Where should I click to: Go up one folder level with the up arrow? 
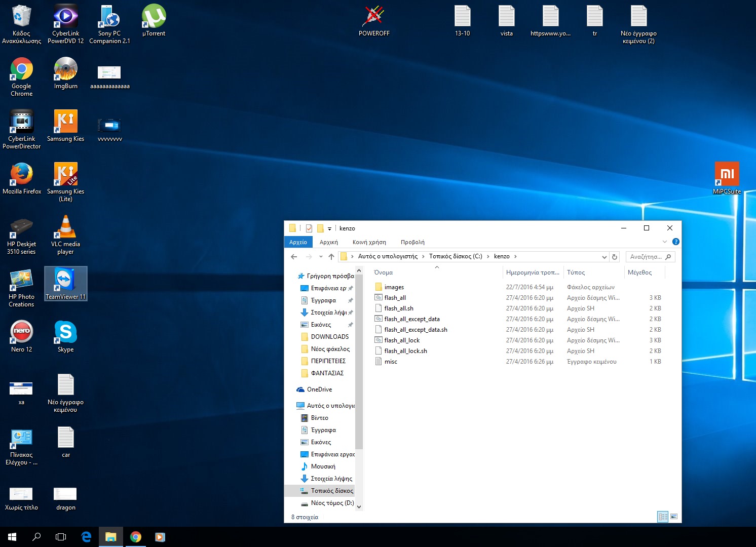point(331,257)
